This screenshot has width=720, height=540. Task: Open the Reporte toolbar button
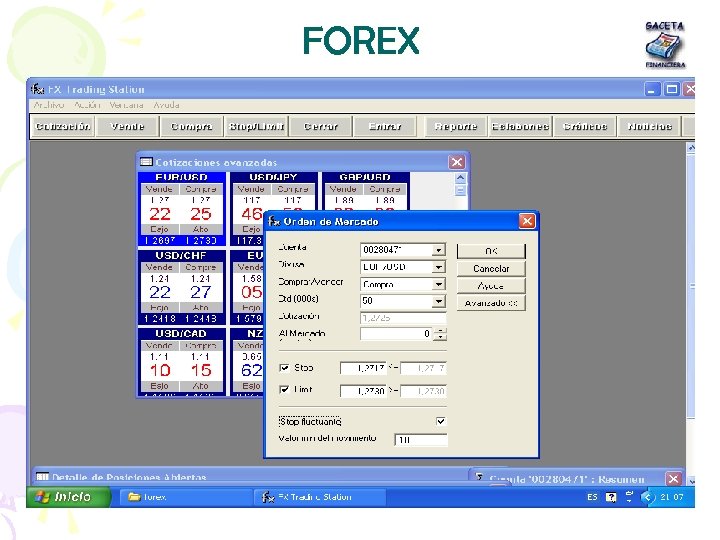click(x=456, y=126)
